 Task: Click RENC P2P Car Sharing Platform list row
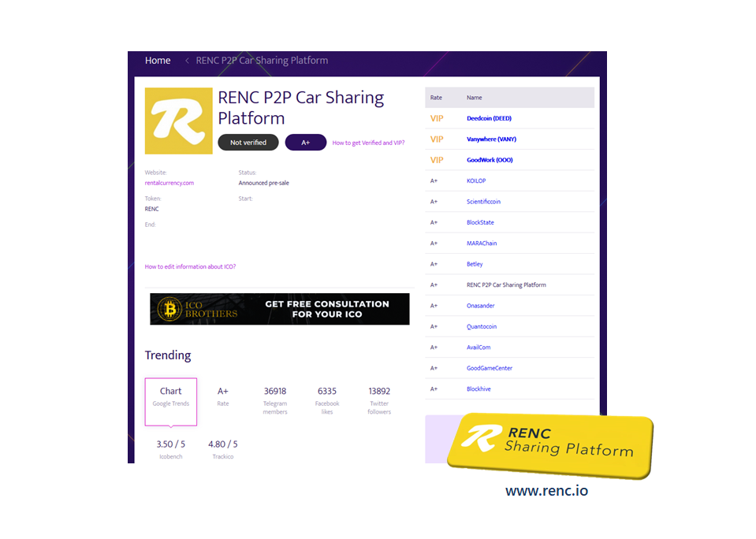pos(509,285)
